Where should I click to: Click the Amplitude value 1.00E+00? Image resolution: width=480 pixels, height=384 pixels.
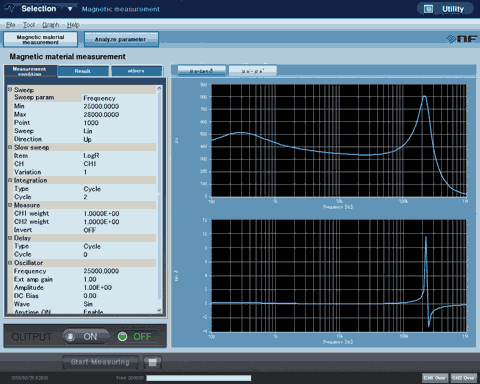tap(97, 287)
